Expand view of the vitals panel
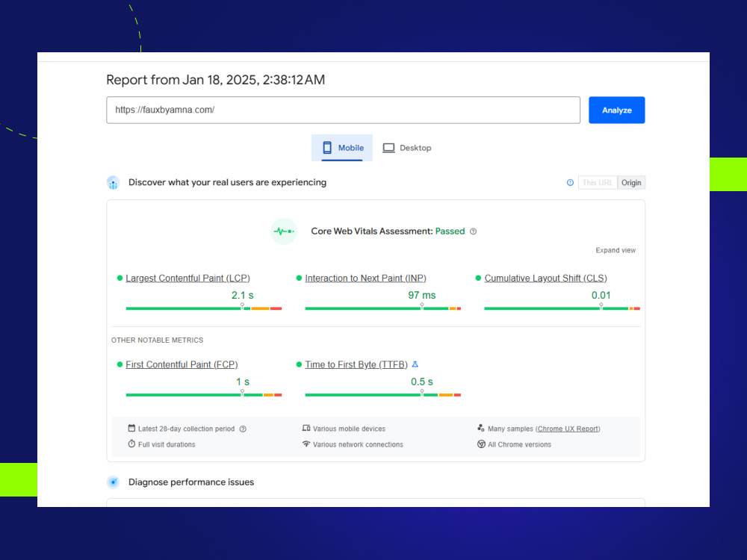Image resolution: width=747 pixels, height=560 pixels. [x=616, y=250]
